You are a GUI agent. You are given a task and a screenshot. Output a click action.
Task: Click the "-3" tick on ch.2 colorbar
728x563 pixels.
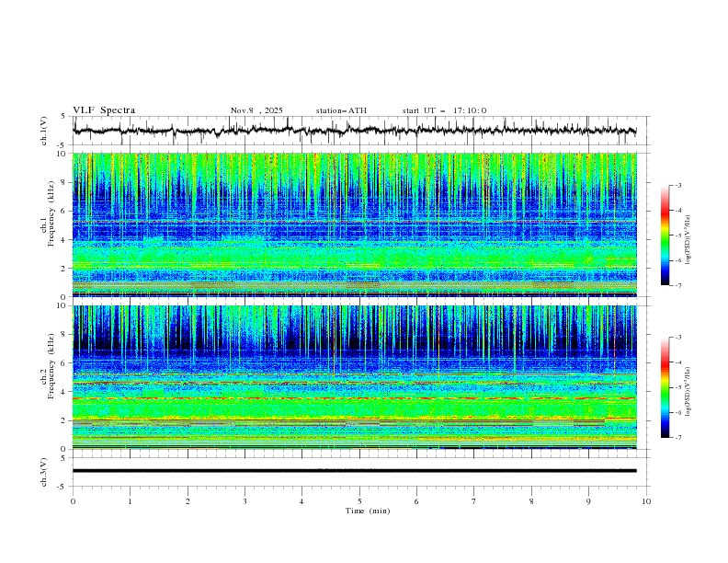coord(678,338)
